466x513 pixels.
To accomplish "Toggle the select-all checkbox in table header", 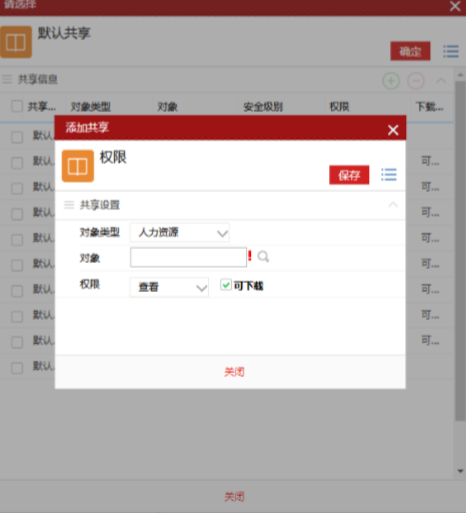I will 17,106.
